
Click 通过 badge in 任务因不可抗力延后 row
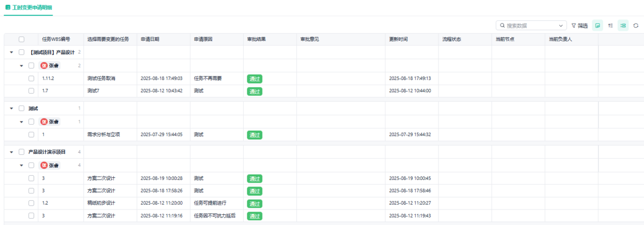click(254, 216)
